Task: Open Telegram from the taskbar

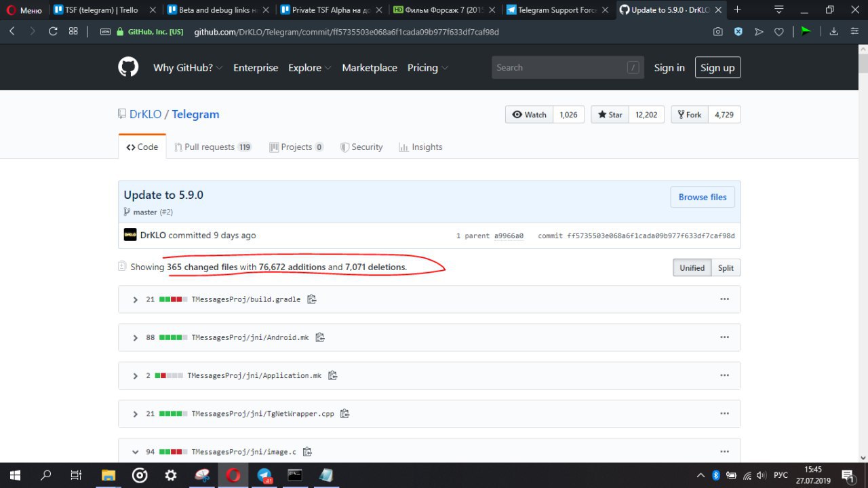Action: coord(264,475)
